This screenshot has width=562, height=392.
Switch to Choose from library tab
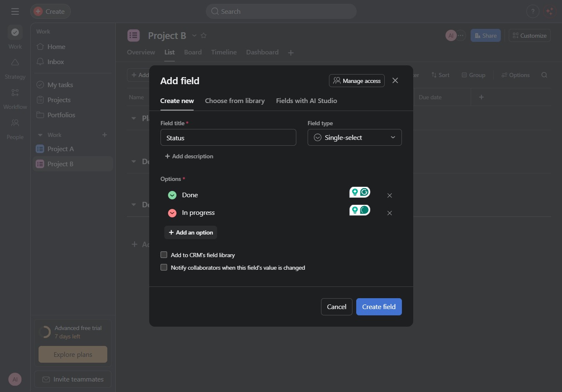(x=235, y=101)
